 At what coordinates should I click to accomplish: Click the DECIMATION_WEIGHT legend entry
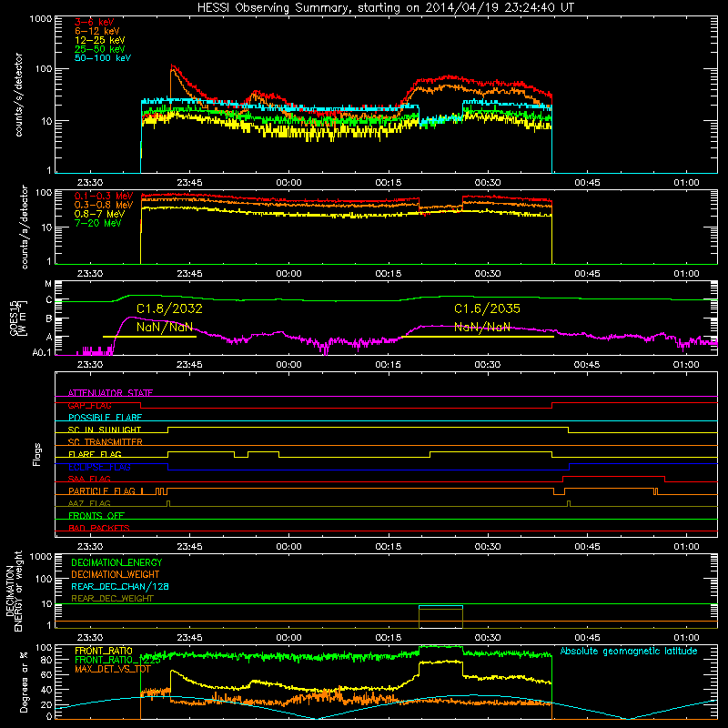[116, 575]
